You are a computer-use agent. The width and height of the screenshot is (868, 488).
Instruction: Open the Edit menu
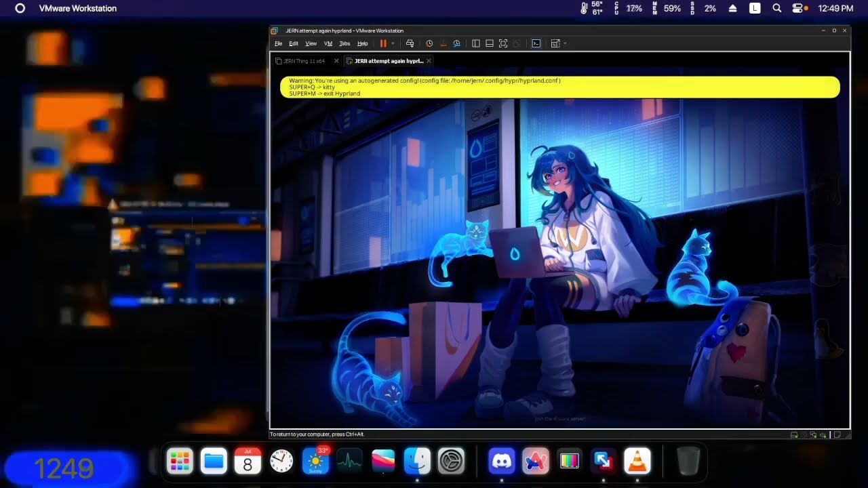294,43
